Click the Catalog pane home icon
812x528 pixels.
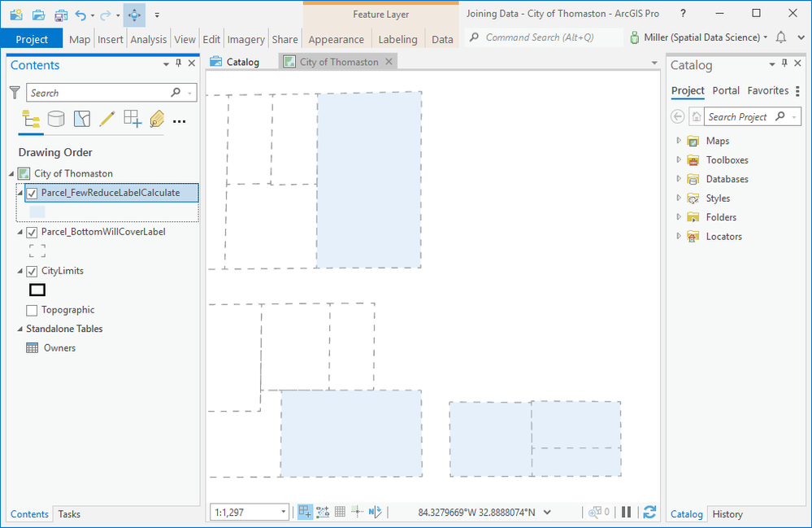coord(697,116)
